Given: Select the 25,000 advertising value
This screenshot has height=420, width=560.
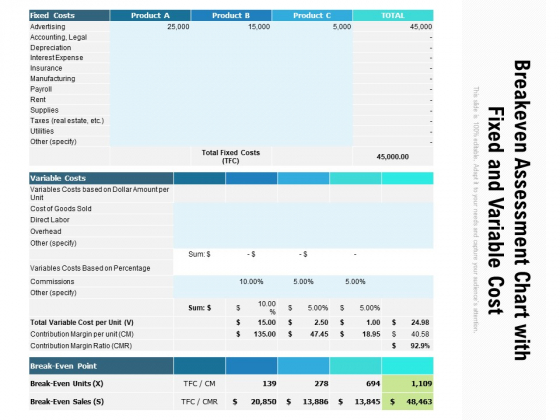Looking at the screenshot, I should point(178,27).
